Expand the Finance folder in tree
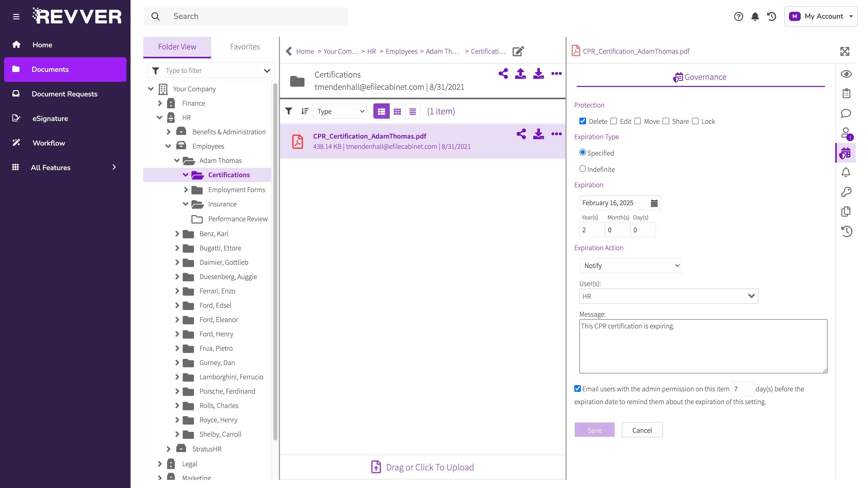The height and width of the screenshot is (488, 868). point(160,103)
